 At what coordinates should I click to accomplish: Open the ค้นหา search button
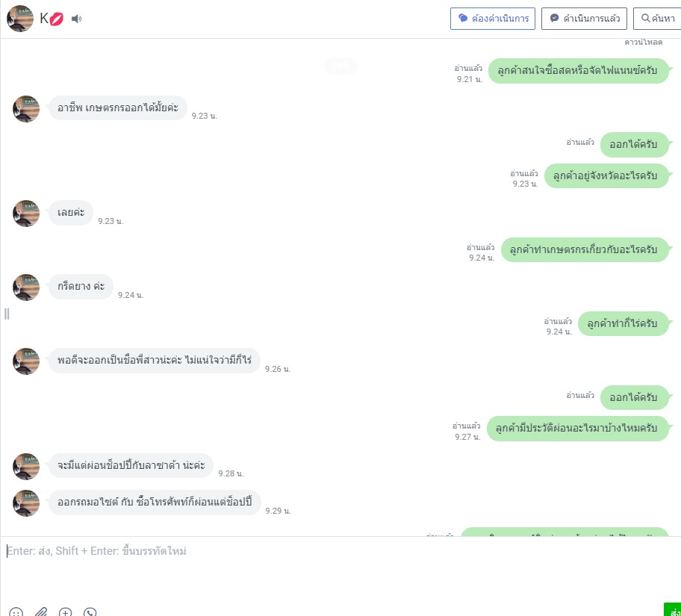657,19
